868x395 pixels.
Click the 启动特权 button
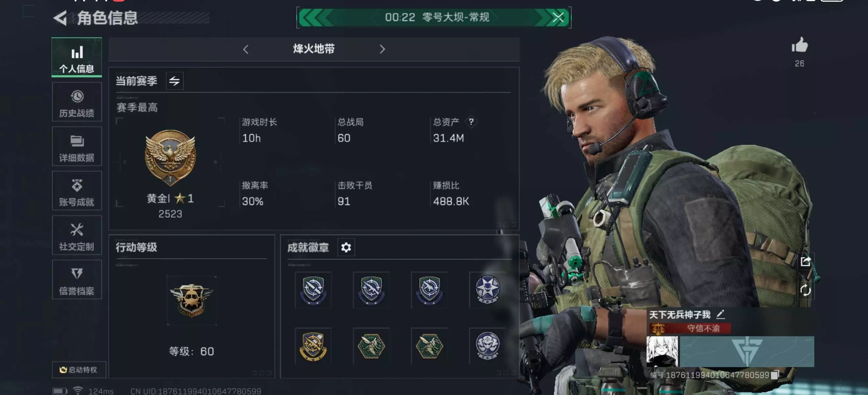tap(79, 370)
